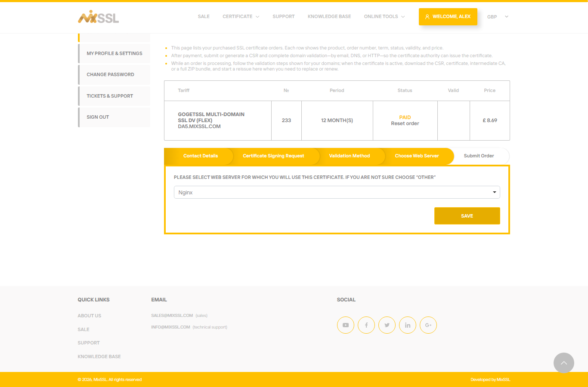
Task: Open Change Password sidebar item
Action: pyautogui.click(x=114, y=75)
